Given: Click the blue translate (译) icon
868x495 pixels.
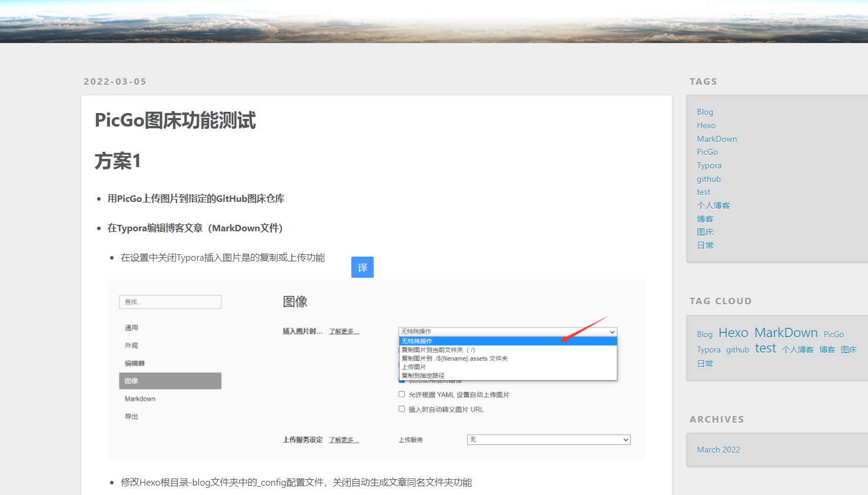Looking at the screenshot, I should (x=363, y=267).
